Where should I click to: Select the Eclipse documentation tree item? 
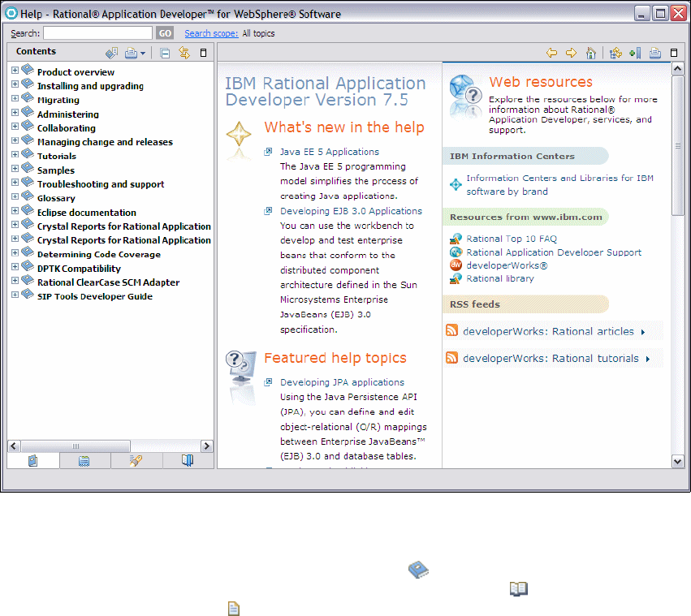86,213
